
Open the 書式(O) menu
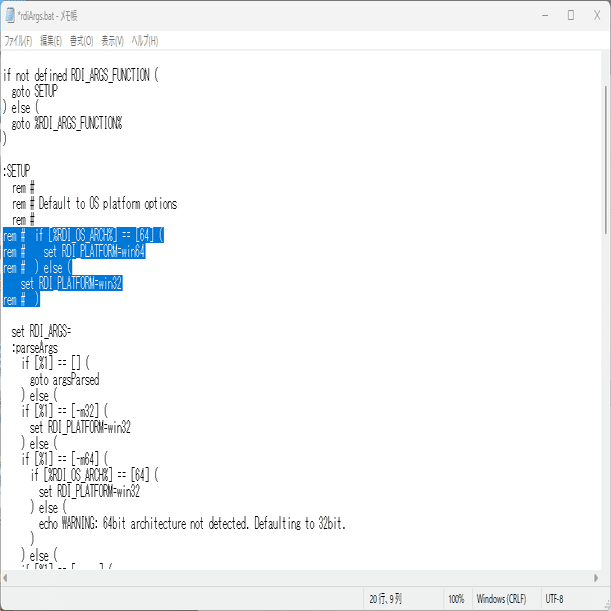81,41
